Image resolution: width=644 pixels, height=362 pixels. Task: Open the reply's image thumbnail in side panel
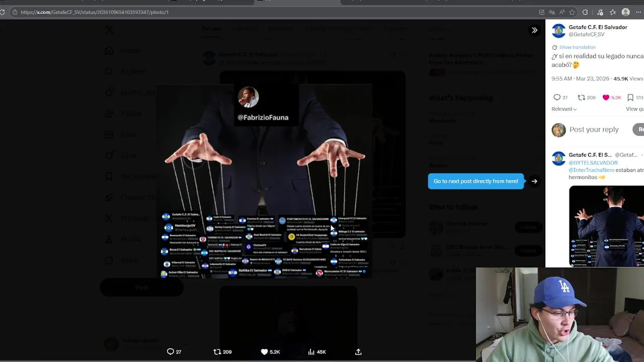point(606,226)
